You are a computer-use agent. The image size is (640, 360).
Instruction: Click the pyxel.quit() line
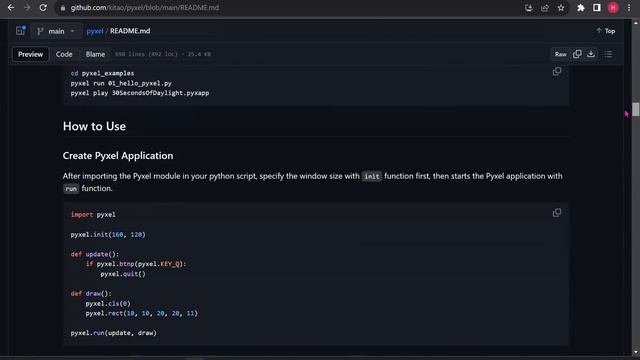point(123,274)
